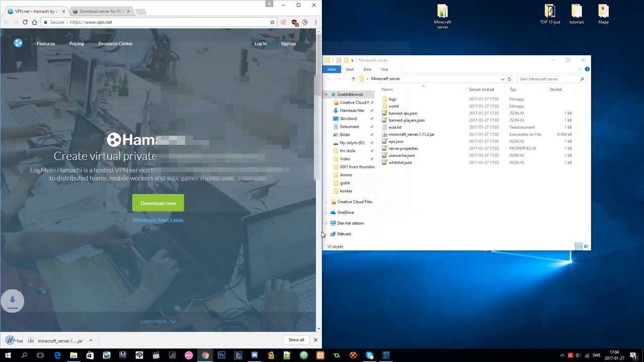Viewport: 644px width, 362px height.
Task: Bookmark this page with the star icon
Action: [272, 22]
